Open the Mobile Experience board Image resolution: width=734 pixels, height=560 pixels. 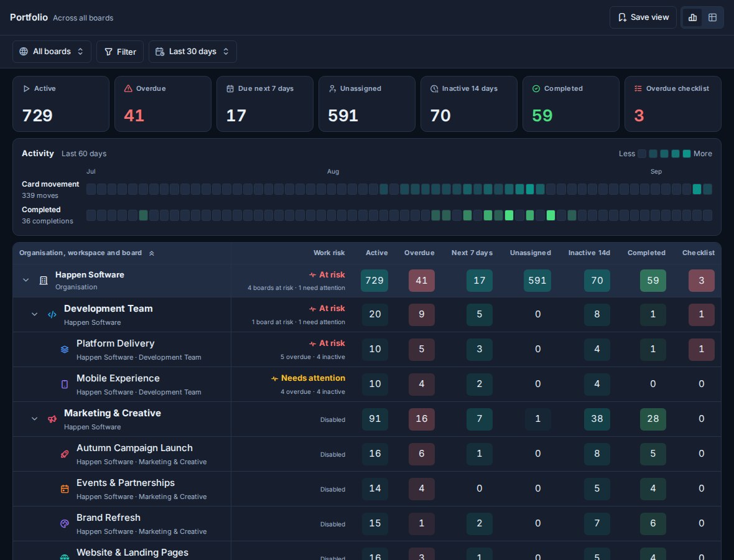tap(118, 378)
